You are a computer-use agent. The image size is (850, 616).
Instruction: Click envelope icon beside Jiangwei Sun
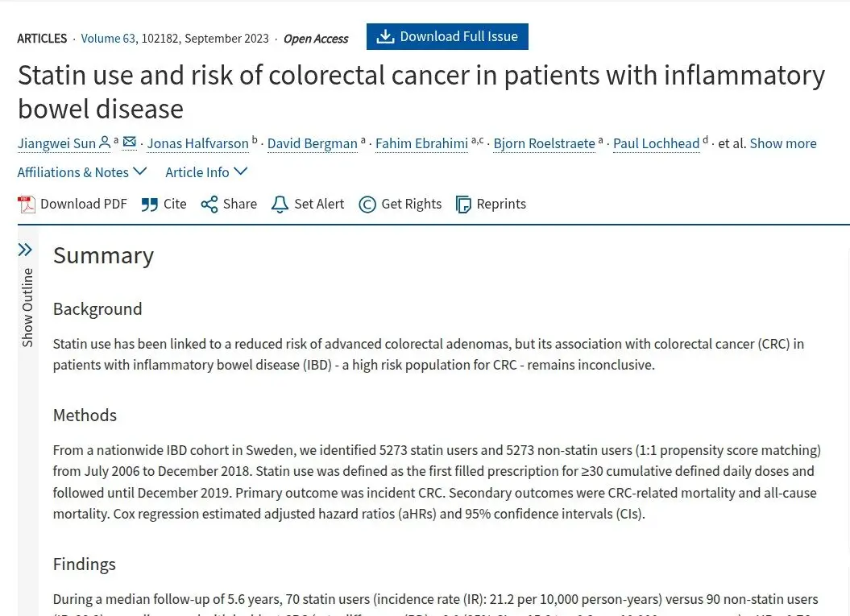129,142
